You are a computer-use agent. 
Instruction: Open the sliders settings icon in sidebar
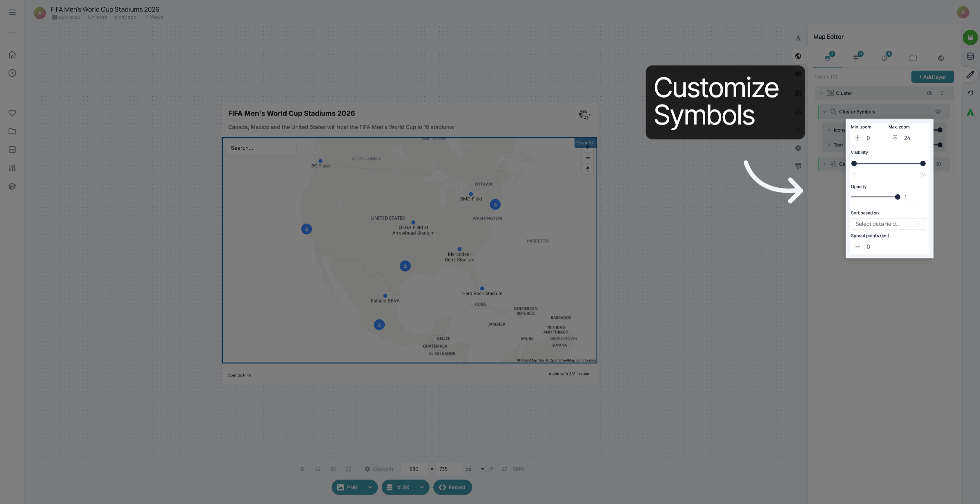(12, 168)
